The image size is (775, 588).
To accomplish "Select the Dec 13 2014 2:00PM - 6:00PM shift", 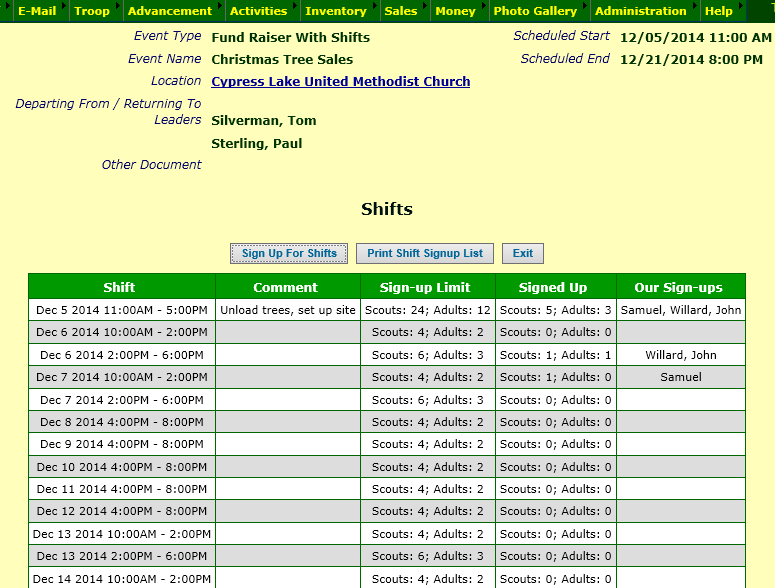I will click(122, 556).
